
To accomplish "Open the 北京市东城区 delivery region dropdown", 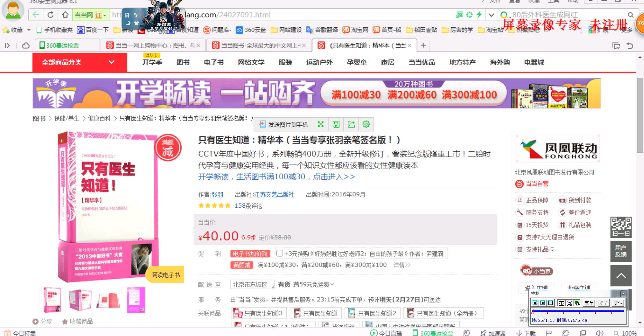I will pos(252,284).
